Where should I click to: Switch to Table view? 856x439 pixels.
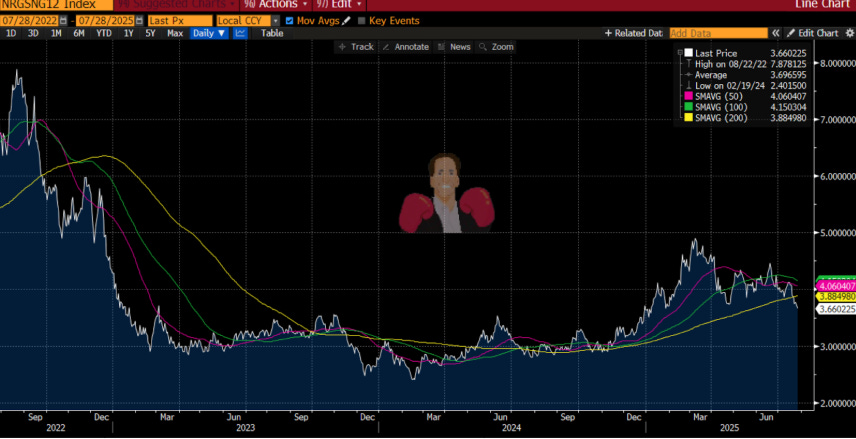[x=271, y=33]
